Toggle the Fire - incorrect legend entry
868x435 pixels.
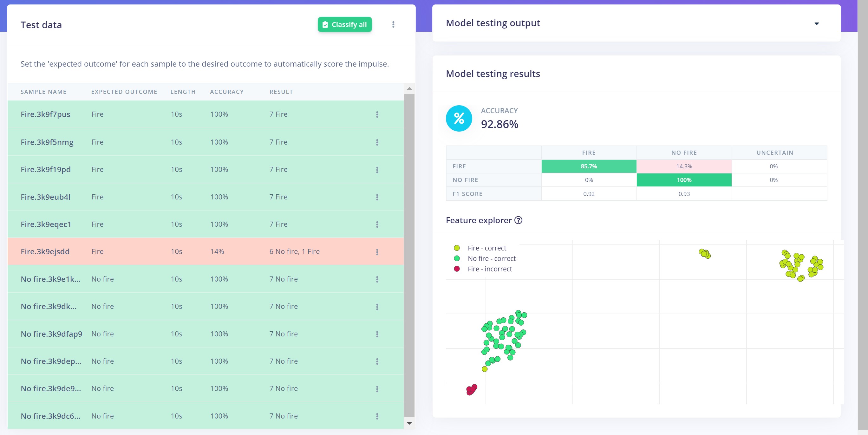(483, 269)
